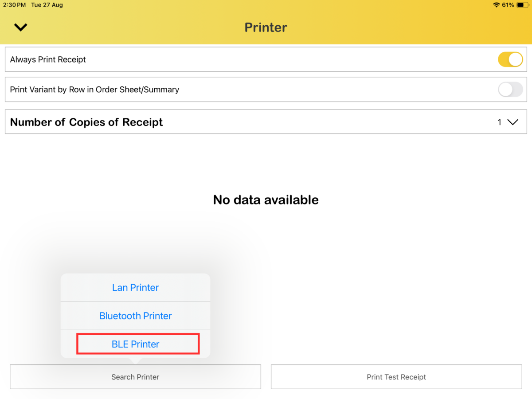Enable Print Variant by Row in Order Sheet/Summary
Image resolution: width=532 pixels, height=399 pixels.
click(510, 90)
